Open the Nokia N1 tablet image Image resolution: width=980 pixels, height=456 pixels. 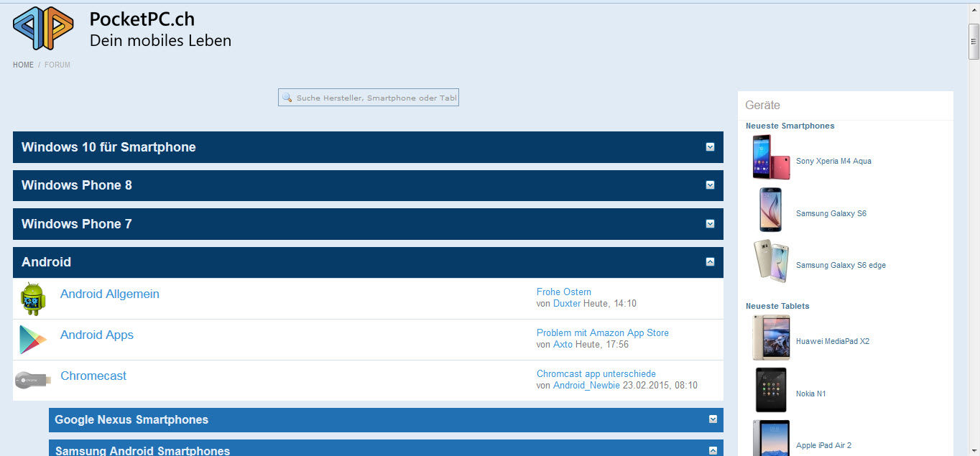(x=771, y=390)
